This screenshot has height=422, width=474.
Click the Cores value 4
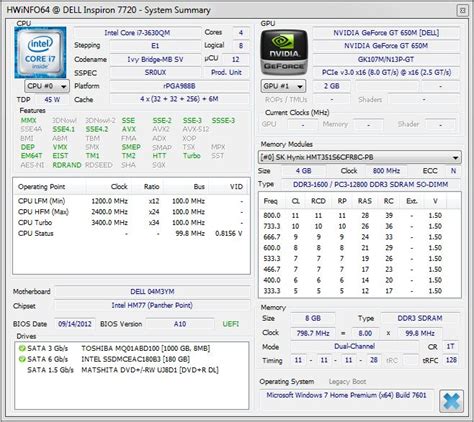click(241, 33)
